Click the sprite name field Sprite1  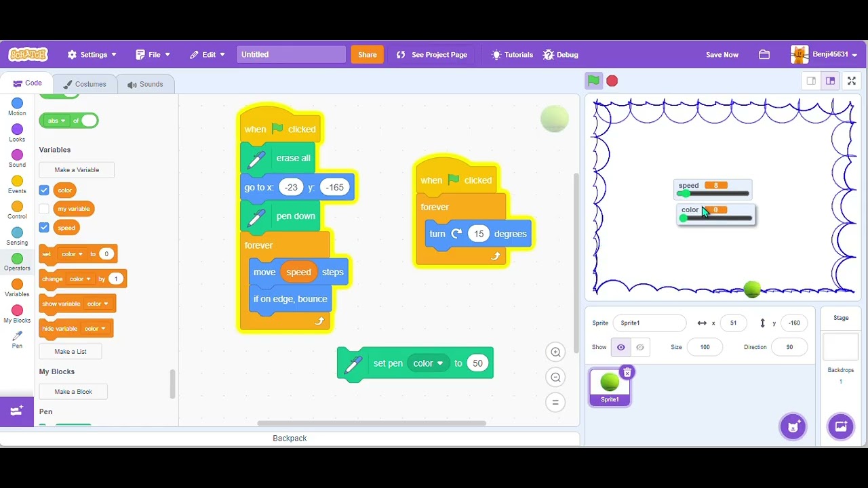[650, 323]
